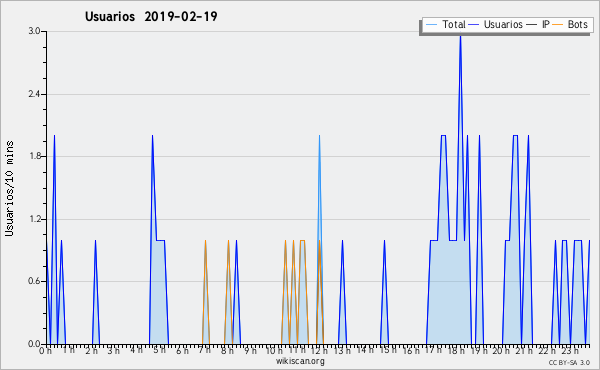Viewport: 600px width, 370px height.
Task: Click the x-axis label '12 h'
Action: [x=319, y=351]
